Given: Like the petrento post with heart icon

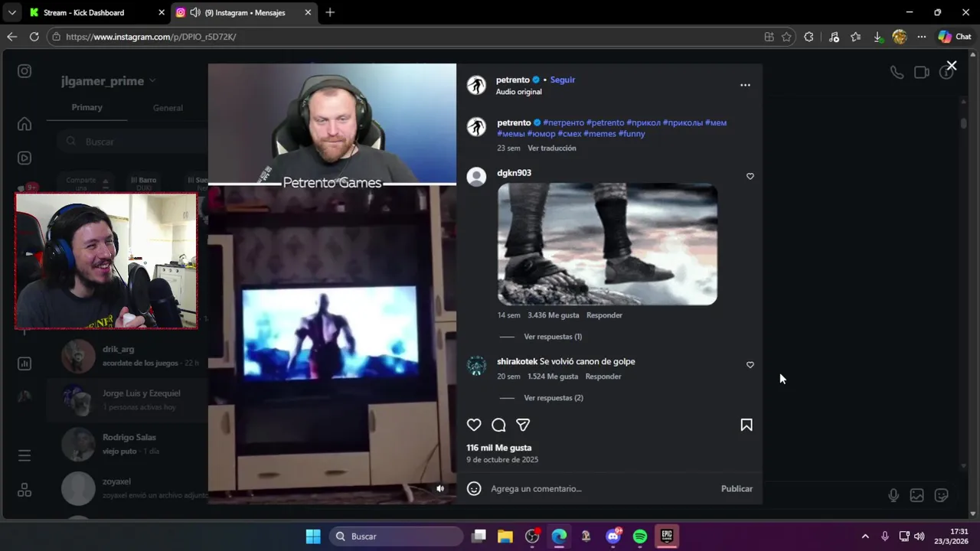Looking at the screenshot, I should click(474, 425).
